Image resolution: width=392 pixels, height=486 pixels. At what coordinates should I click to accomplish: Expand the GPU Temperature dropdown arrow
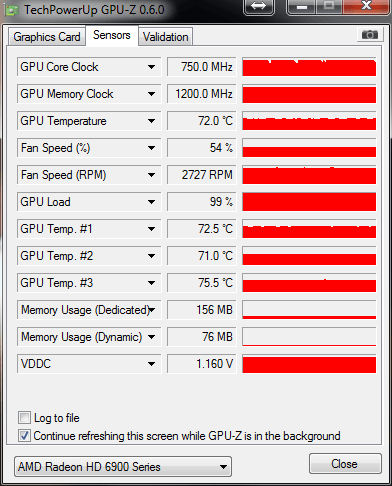(x=151, y=121)
